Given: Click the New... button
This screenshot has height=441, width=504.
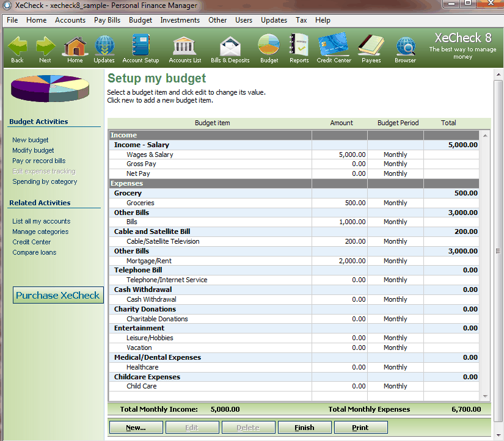Looking at the screenshot, I should click(136, 428).
